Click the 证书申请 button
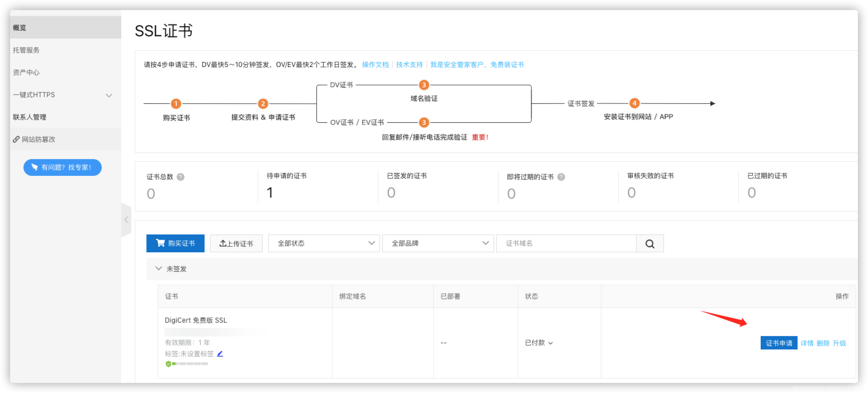The height and width of the screenshot is (393, 868). click(779, 343)
